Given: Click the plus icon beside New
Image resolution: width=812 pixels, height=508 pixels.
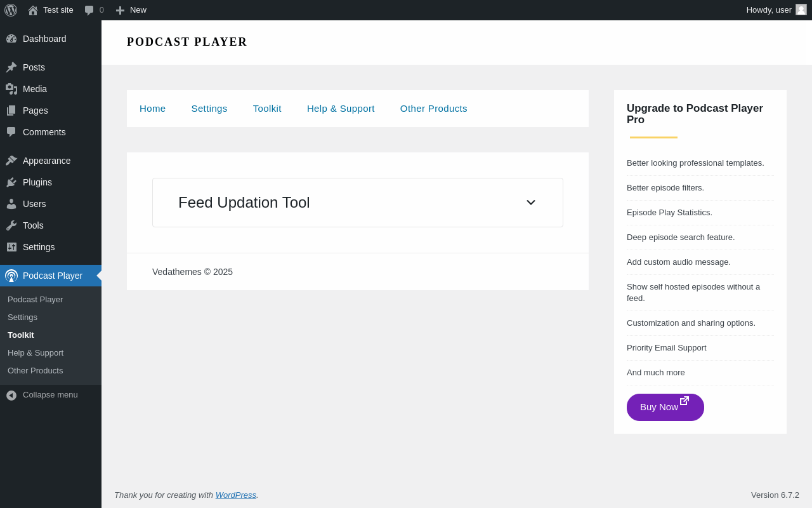Looking at the screenshot, I should coord(120,10).
